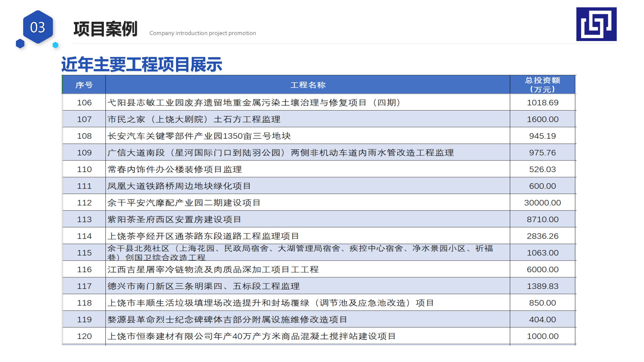The height and width of the screenshot is (362, 644).
Task: Select row number 111 cell
Action: (84, 186)
